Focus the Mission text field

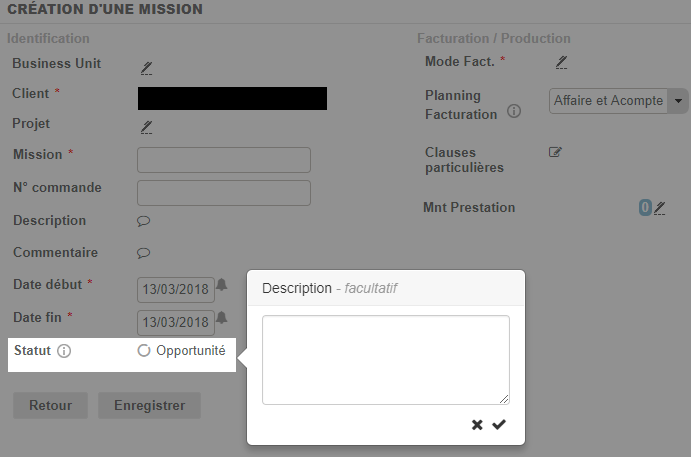[223, 160]
